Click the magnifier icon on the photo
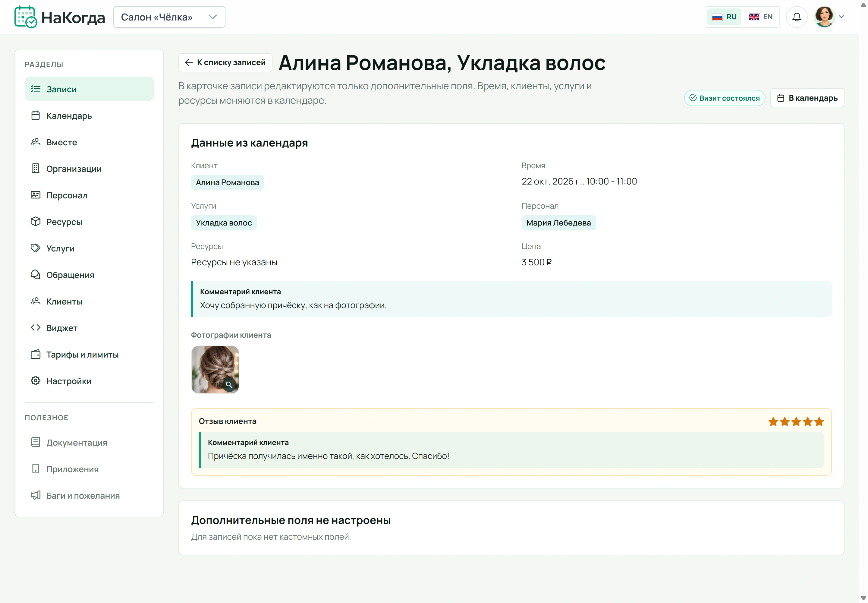Image resolution: width=868 pixels, height=603 pixels. (229, 385)
